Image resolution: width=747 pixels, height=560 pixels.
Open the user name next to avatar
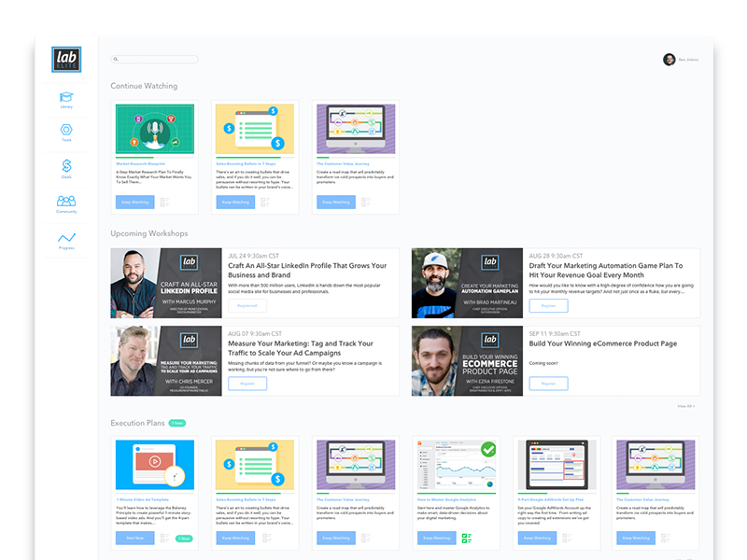pyautogui.click(x=688, y=60)
